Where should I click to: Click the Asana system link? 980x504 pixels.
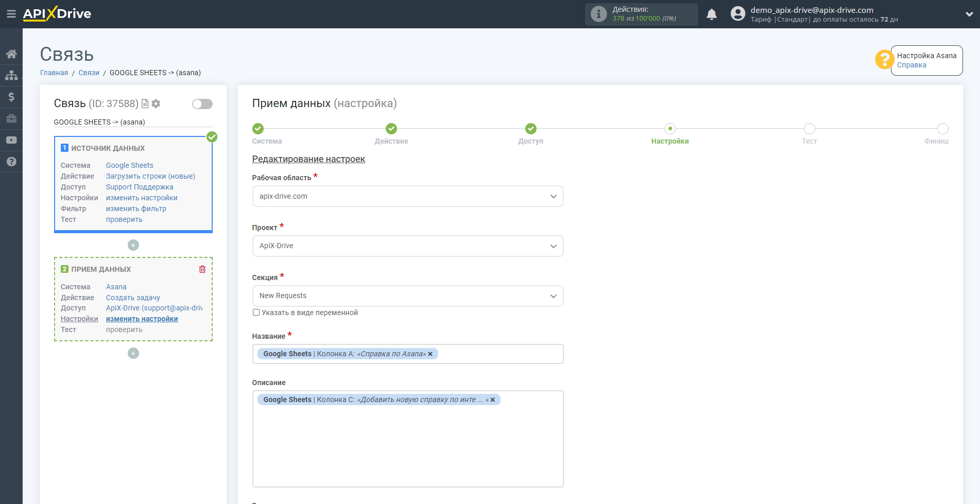coord(116,287)
